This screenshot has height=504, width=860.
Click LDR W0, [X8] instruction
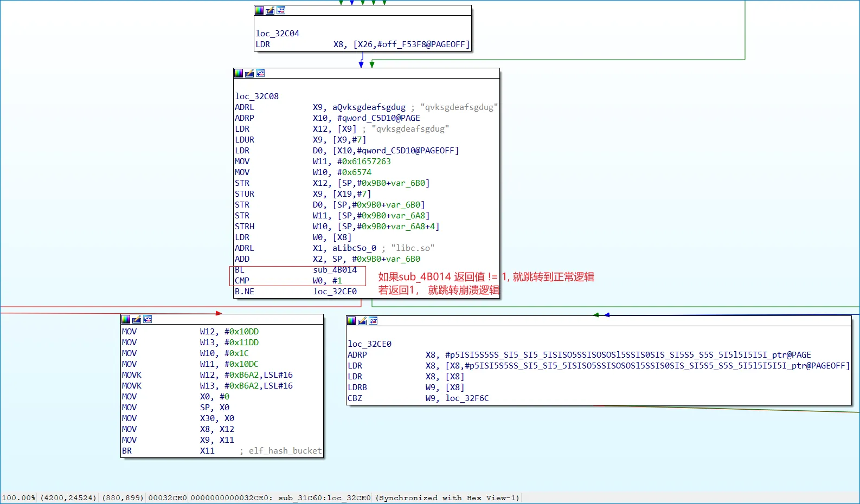[293, 237]
